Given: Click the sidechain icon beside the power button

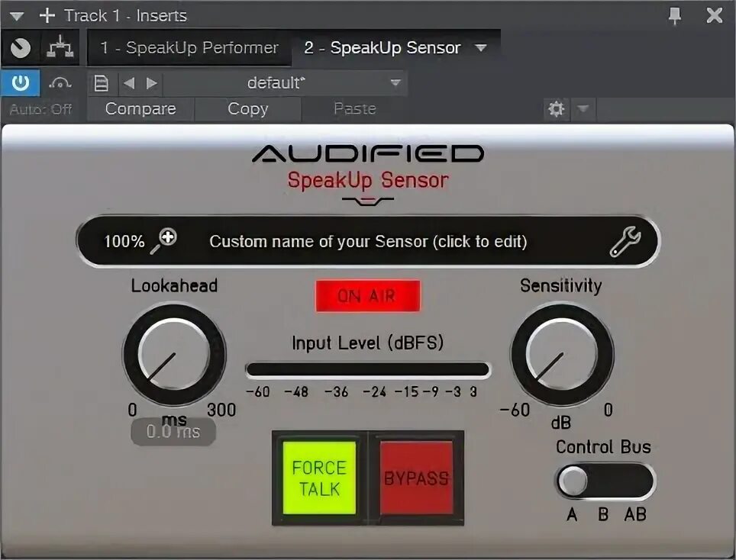Looking at the screenshot, I should (x=60, y=83).
